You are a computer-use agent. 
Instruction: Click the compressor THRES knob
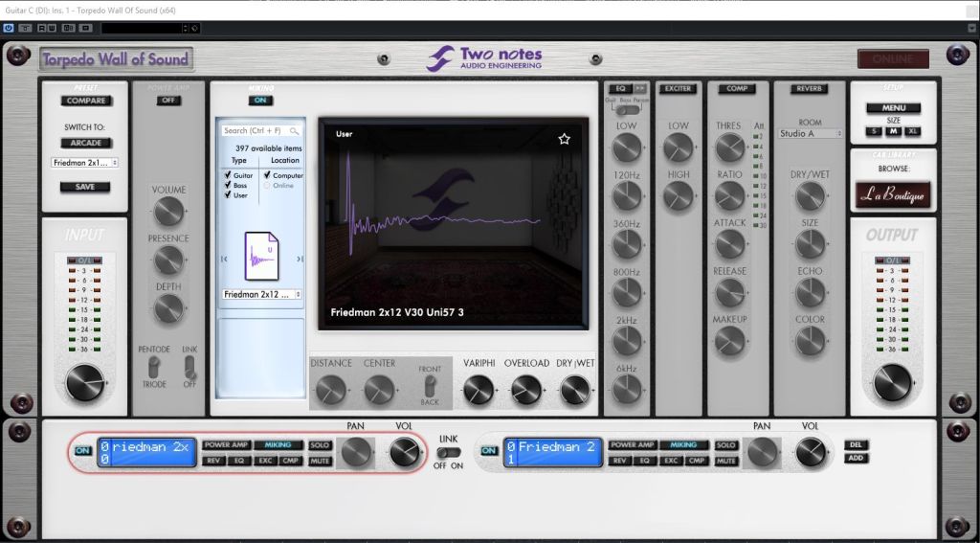(x=730, y=147)
